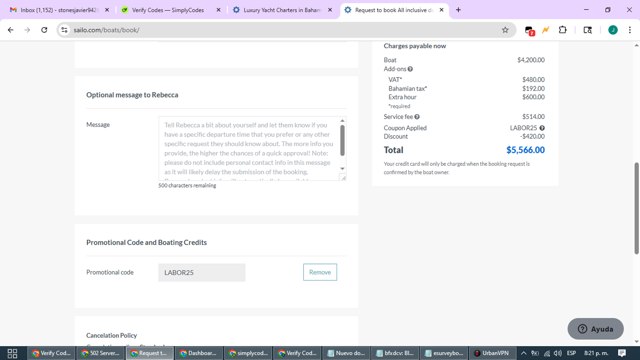640x360 pixels.
Task: Open Dashboard Chrome window from taskbar
Action: coord(199,353)
